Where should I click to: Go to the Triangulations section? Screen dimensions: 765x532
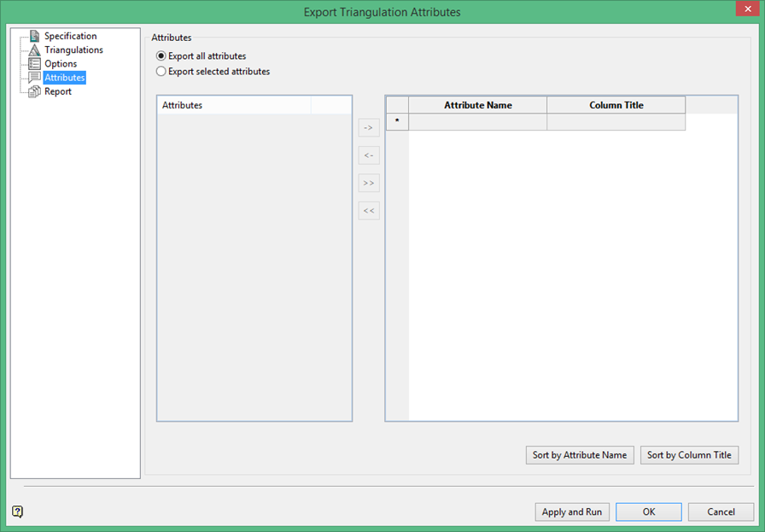click(73, 50)
